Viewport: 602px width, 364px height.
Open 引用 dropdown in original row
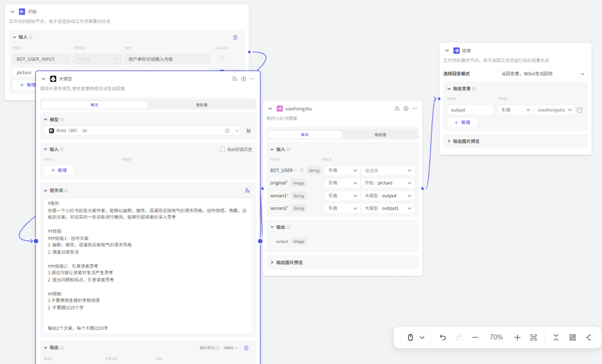click(x=342, y=183)
